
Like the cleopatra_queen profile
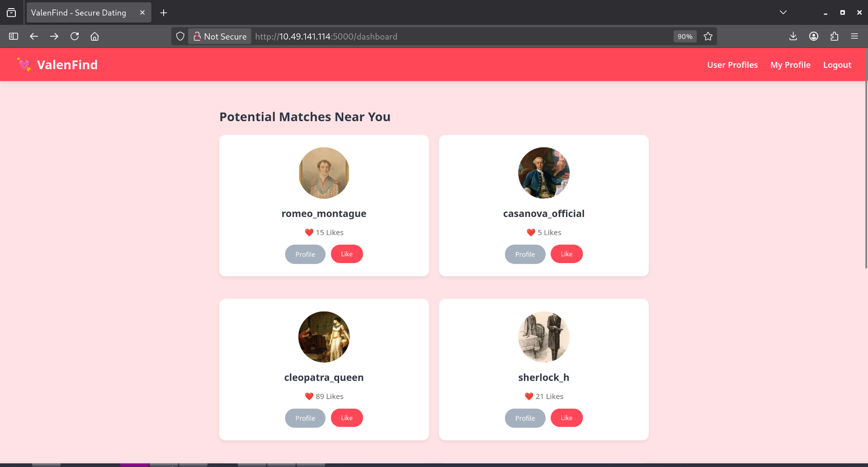[347, 418]
